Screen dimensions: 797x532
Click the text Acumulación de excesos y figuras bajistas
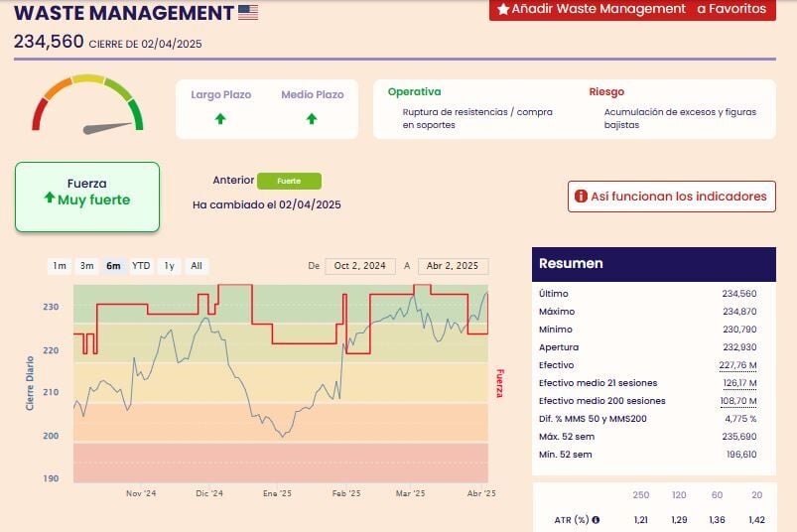680,118
